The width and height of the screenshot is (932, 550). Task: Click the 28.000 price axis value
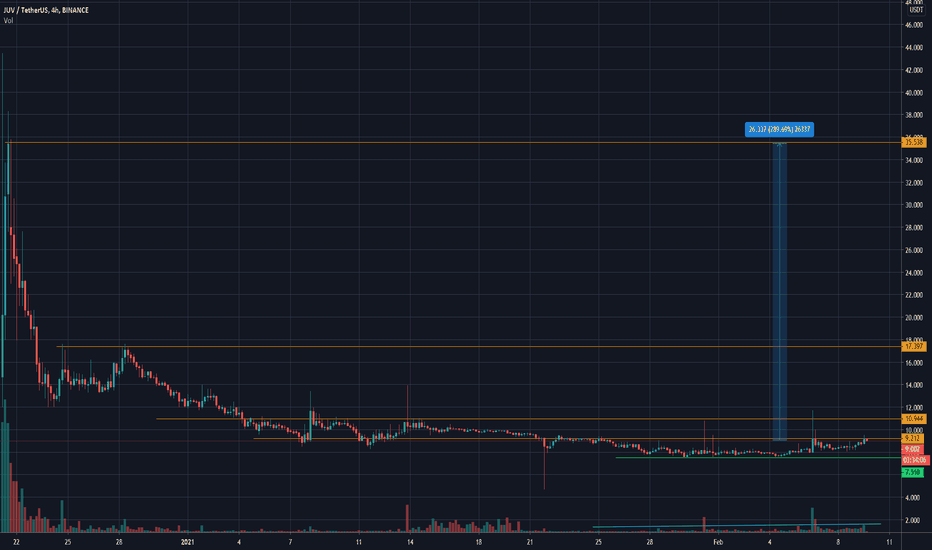tap(914, 227)
